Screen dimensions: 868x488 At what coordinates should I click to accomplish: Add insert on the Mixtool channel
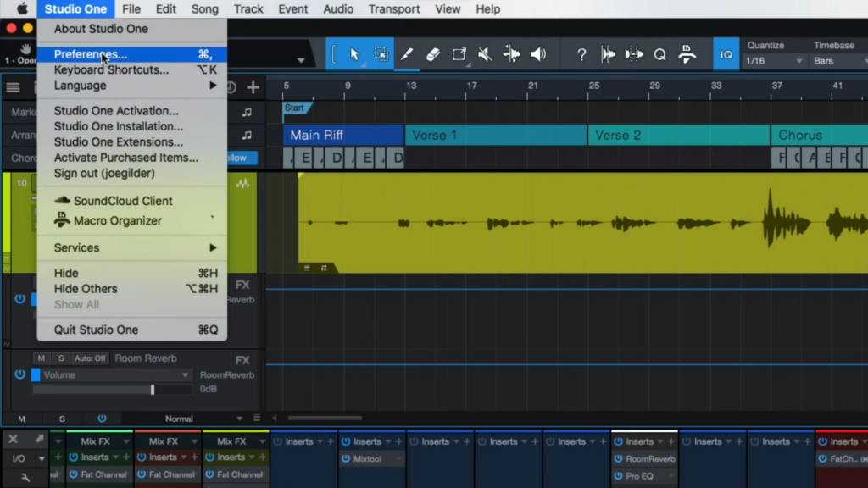tap(398, 441)
